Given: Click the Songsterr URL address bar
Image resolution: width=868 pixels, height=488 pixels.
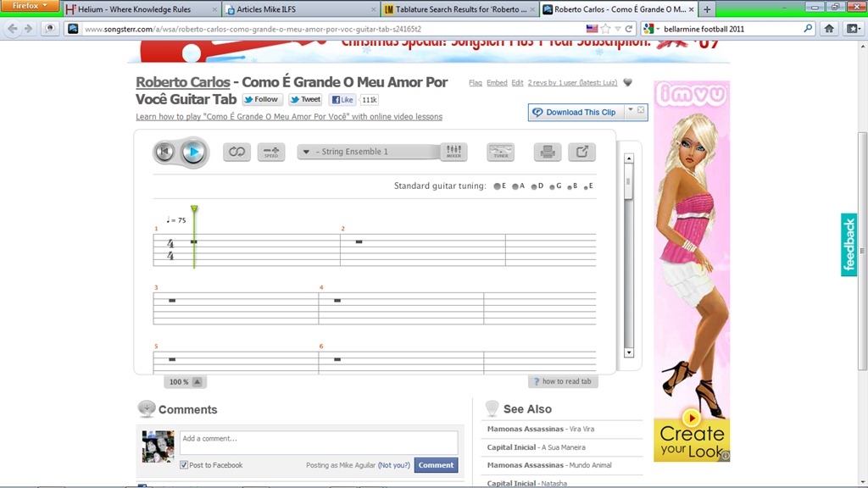Looking at the screenshot, I should 332,29.
